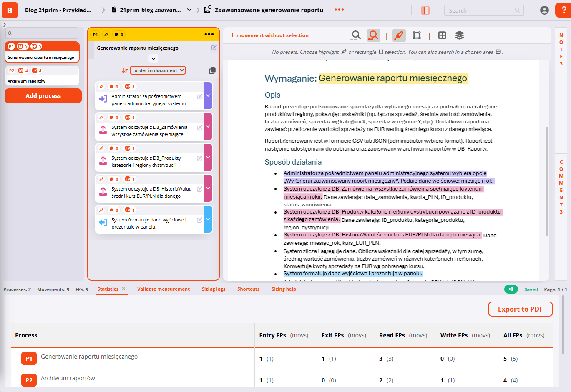
Task: Edit the process name Generowanie raportu miesięcznego
Action: pyautogui.click(x=214, y=48)
